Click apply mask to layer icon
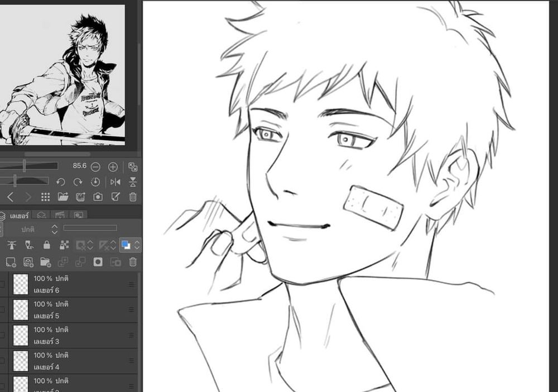 (116, 262)
